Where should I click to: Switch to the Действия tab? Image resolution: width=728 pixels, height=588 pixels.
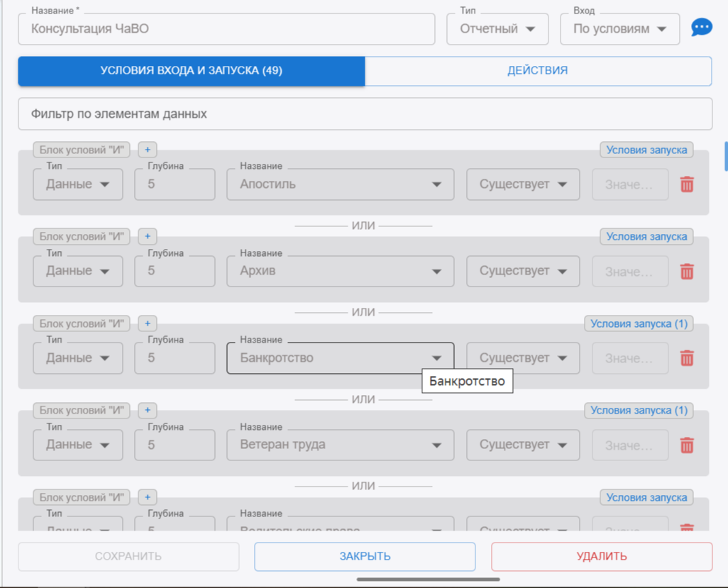[x=537, y=71]
